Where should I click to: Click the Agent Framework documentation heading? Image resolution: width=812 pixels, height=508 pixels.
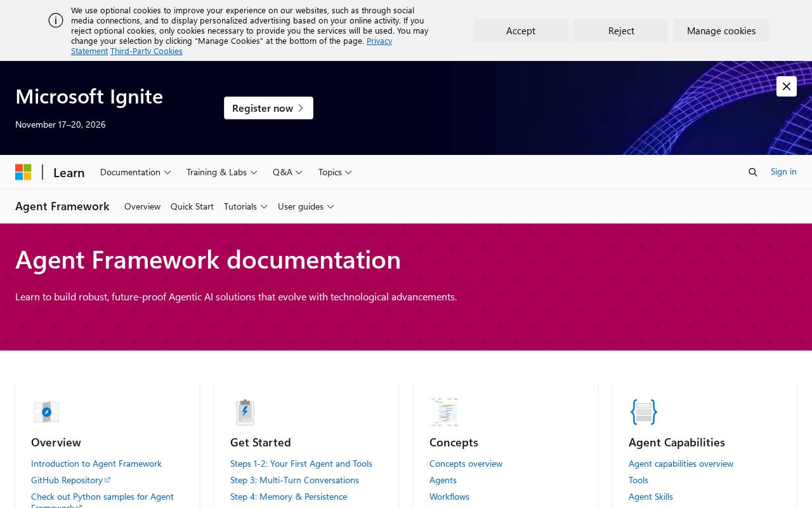pos(208,259)
